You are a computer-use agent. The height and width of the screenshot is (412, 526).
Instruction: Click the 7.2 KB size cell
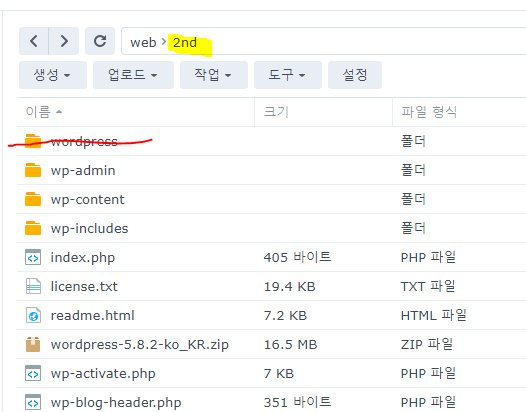(x=285, y=316)
